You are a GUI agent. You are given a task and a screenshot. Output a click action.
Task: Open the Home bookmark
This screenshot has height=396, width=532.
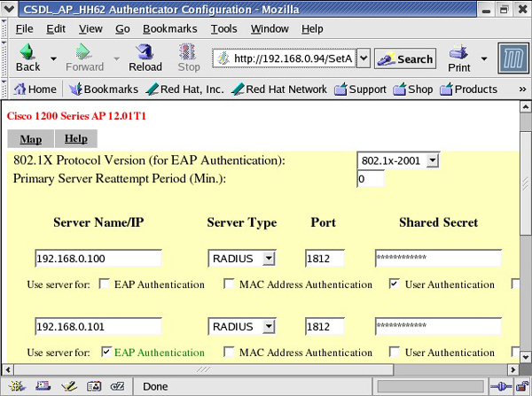pos(35,89)
